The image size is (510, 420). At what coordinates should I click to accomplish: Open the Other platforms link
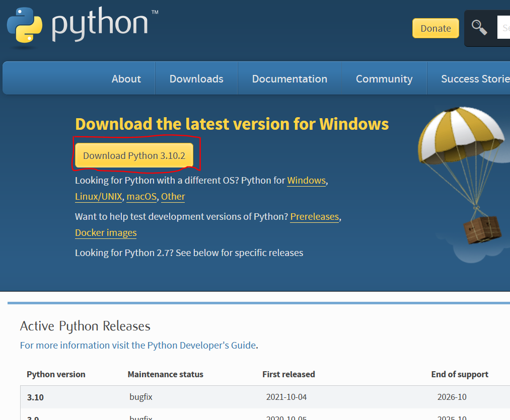(173, 197)
